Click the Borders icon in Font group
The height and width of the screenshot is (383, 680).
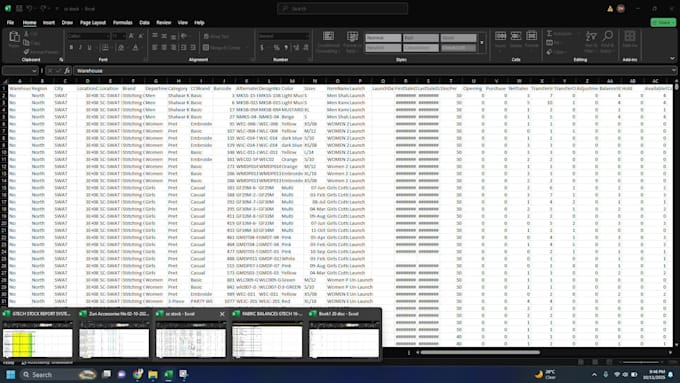105,47
